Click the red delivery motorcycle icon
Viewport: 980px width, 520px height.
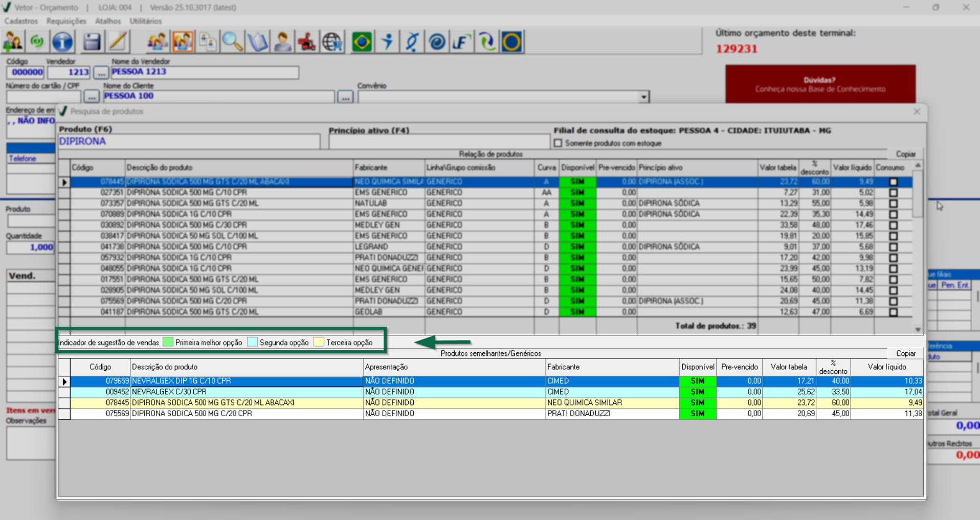point(307,41)
